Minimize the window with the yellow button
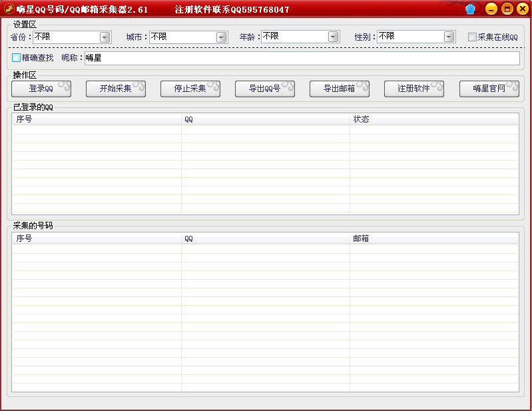Image resolution: width=532 pixels, height=411 pixels. click(491, 9)
